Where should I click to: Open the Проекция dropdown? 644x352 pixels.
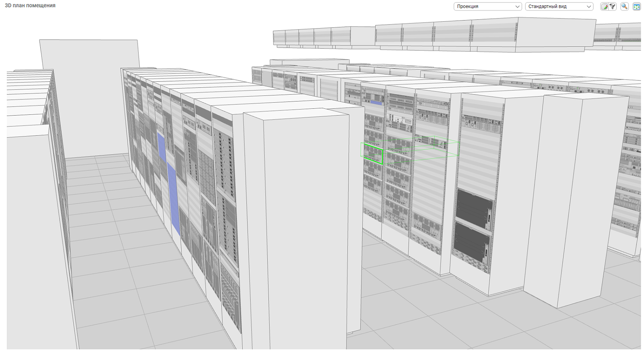tap(487, 6)
